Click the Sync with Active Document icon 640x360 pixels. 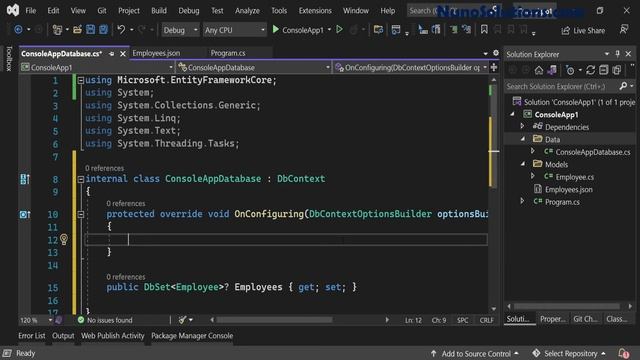pos(590,70)
